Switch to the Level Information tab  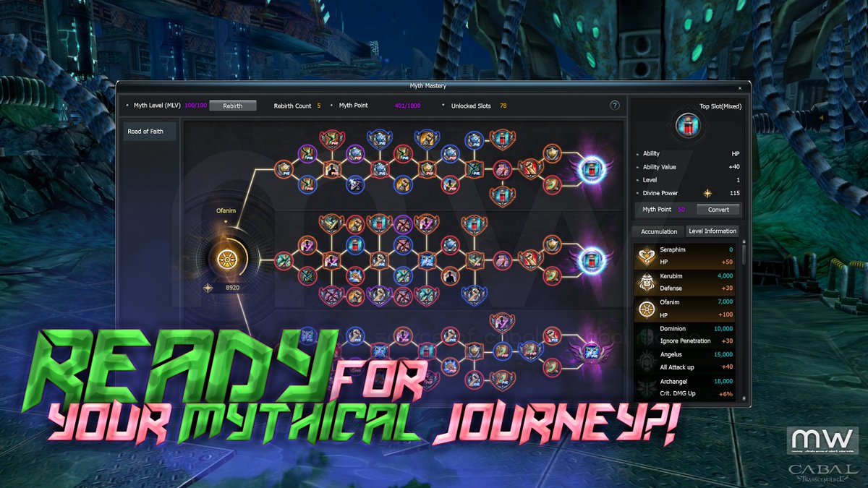point(712,231)
